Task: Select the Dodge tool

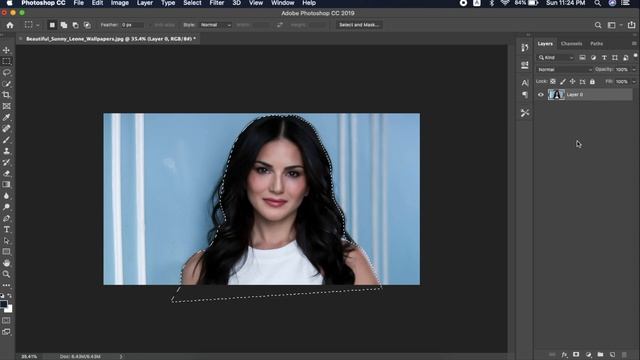Action: pos(7,207)
